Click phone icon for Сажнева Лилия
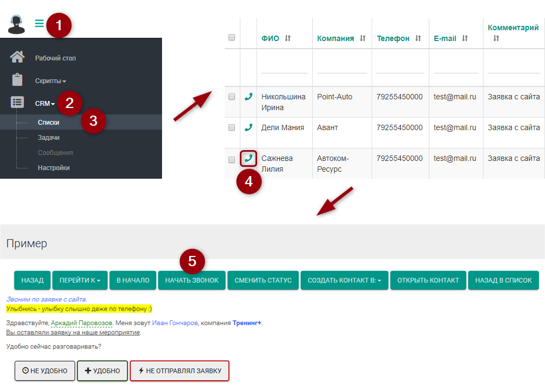This screenshot has width=545, height=392. click(248, 159)
